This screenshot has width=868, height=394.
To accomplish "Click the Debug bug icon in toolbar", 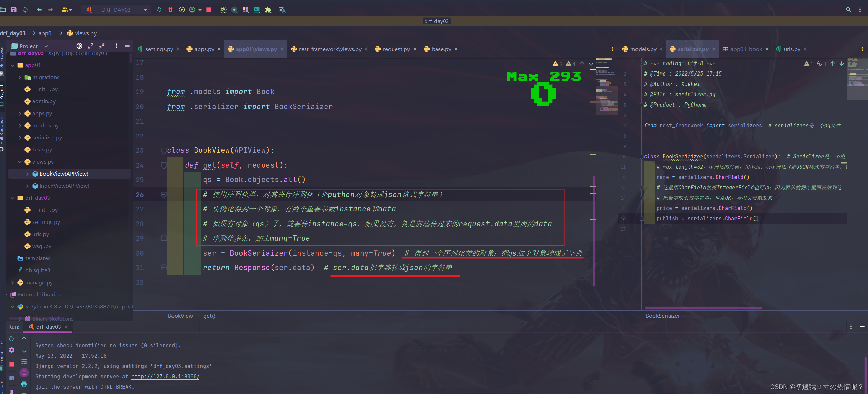I will (x=170, y=10).
